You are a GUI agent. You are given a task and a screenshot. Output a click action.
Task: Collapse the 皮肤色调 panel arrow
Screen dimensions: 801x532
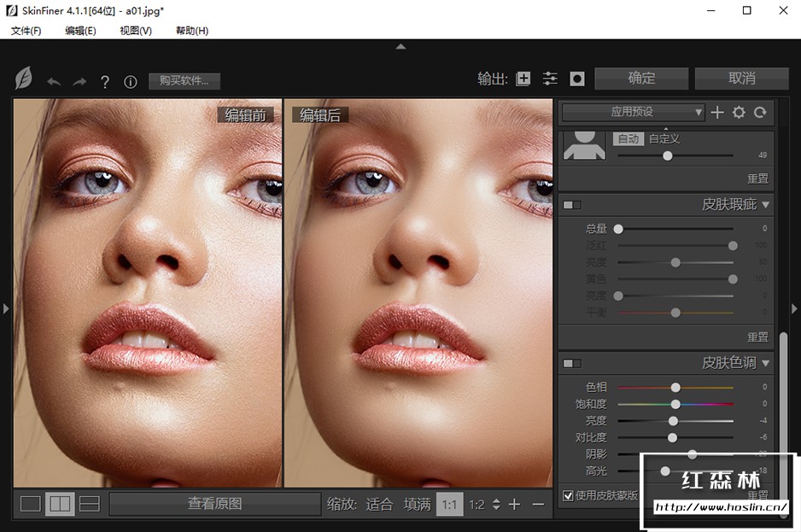click(765, 364)
